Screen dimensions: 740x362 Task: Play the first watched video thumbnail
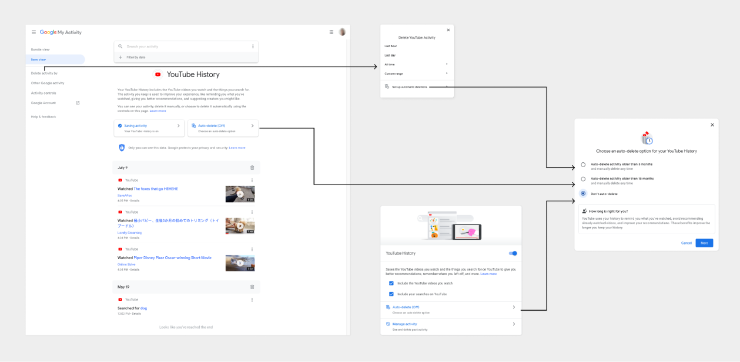tap(240, 194)
